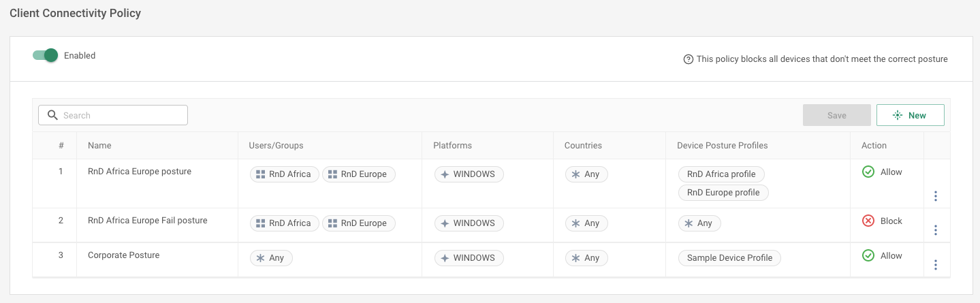Click the New button
980x303 pixels.
(x=910, y=115)
